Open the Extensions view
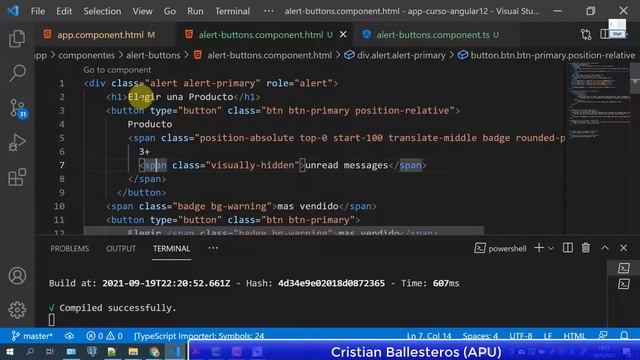This screenshot has height=360, width=640. 17,177
